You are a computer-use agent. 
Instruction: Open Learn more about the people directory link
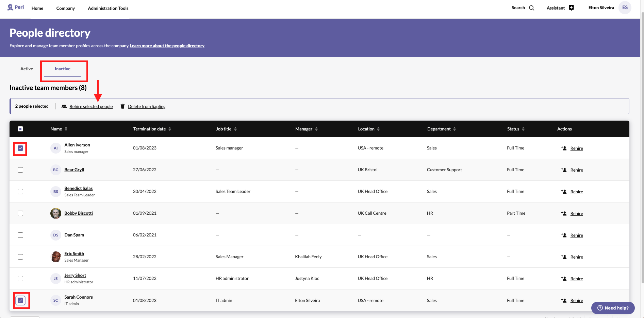(x=167, y=46)
